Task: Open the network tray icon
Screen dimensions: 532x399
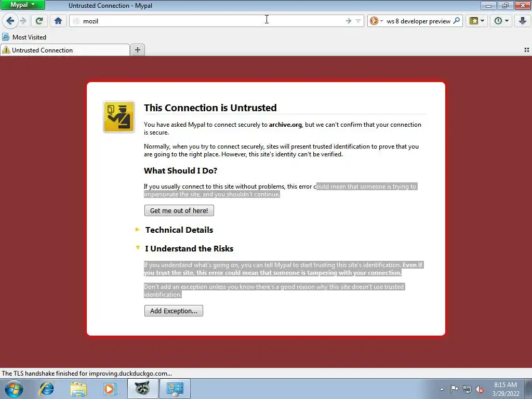Action: click(x=467, y=389)
